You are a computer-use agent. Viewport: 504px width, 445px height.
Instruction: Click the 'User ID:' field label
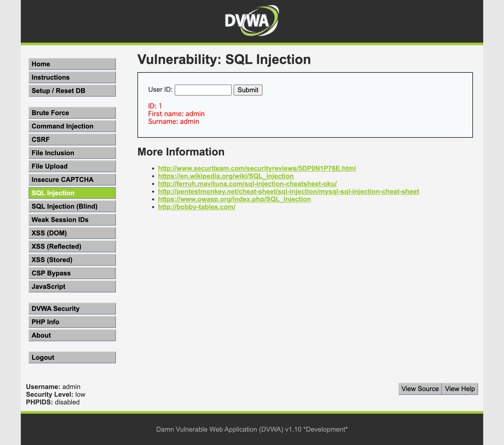click(x=161, y=89)
